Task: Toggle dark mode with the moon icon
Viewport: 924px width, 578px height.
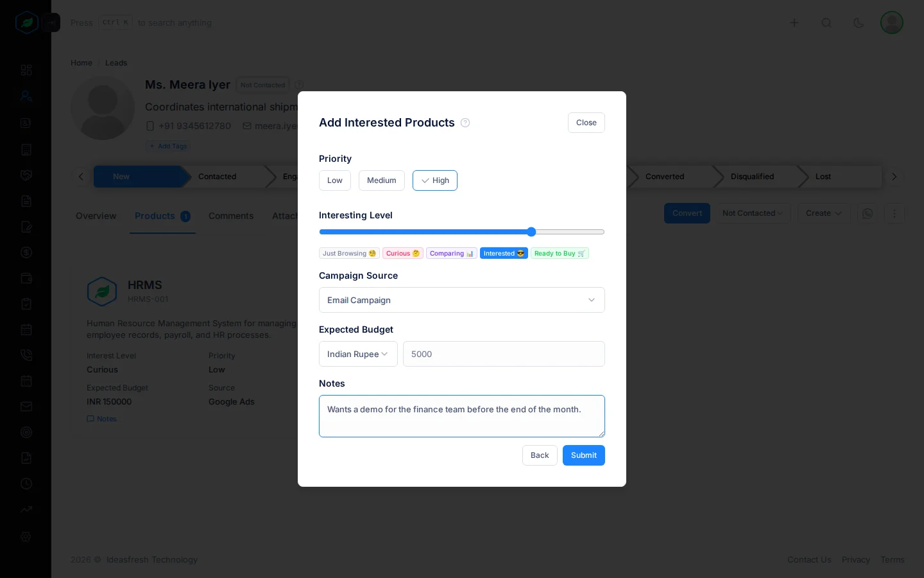Action: pos(859,23)
